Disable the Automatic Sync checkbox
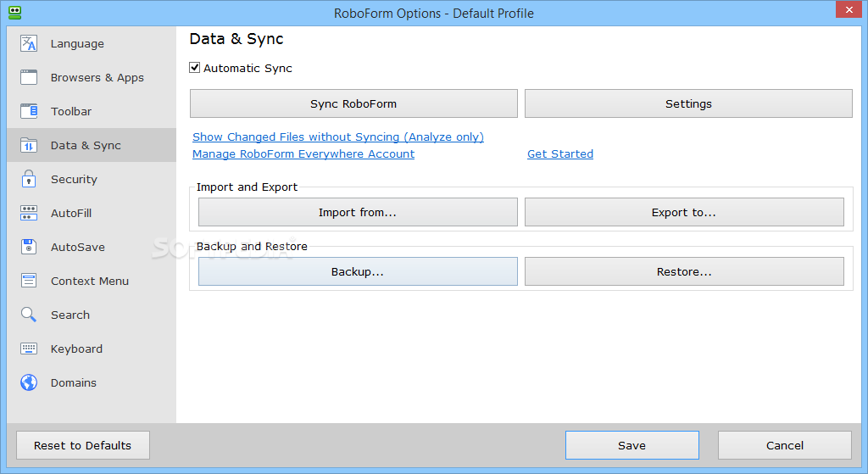868x474 pixels. pyautogui.click(x=195, y=68)
